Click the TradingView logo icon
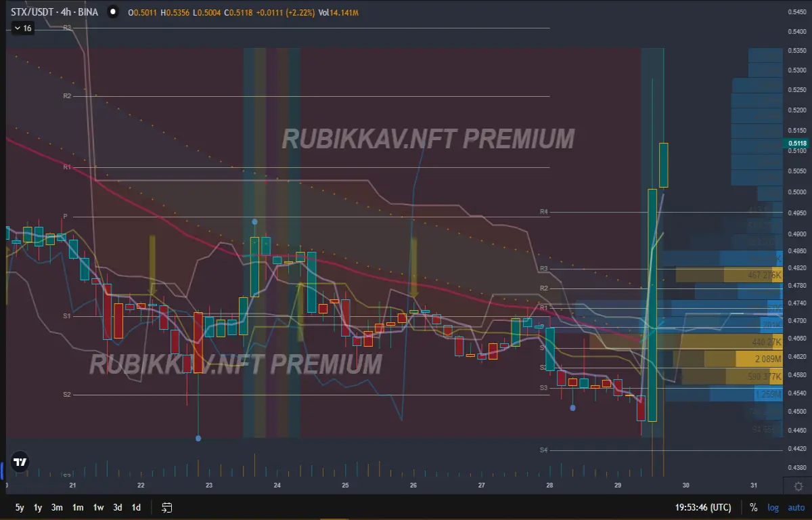 tap(20, 462)
